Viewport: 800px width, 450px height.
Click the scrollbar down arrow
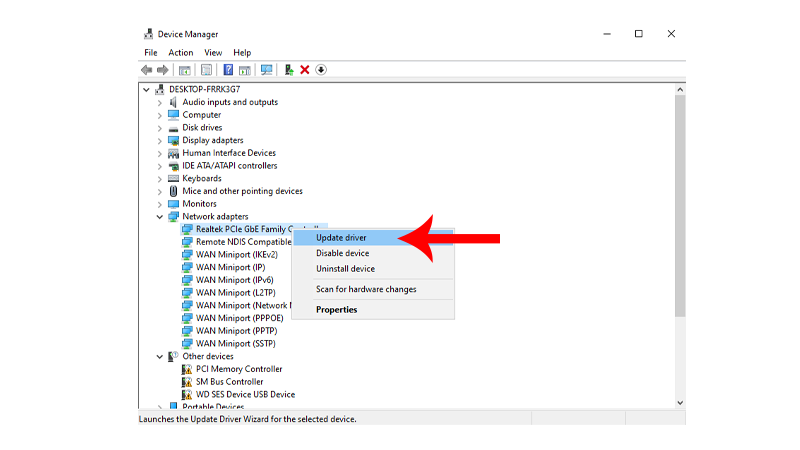[x=680, y=403]
